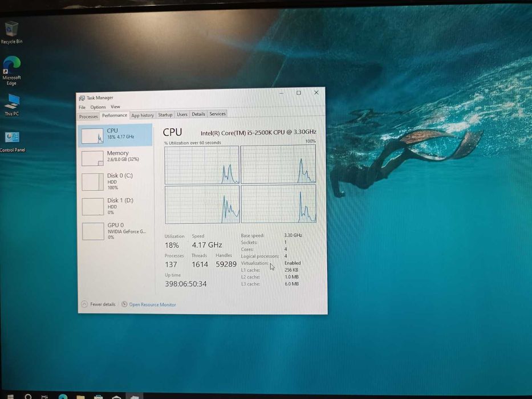532x399 pixels.
Task: Select the CPU mini graph in sidebar
Action: point(92,136)
